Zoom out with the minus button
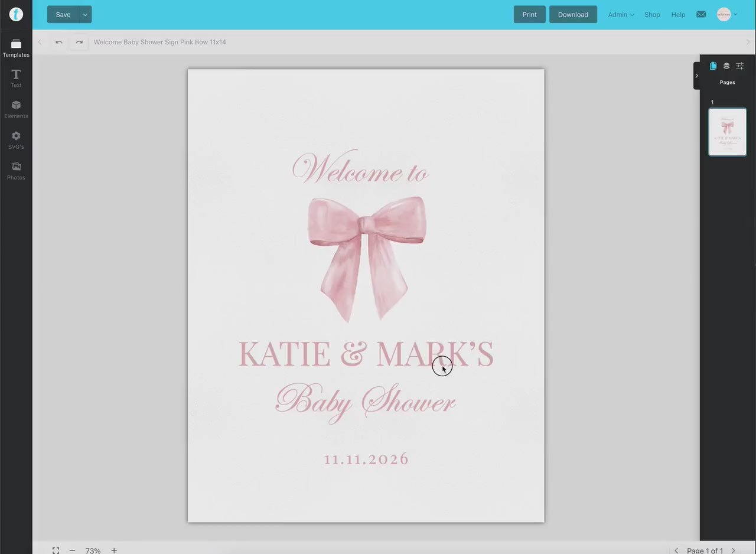Image resolution: width=756 pixels, height=554 pixels. (72, 550)
